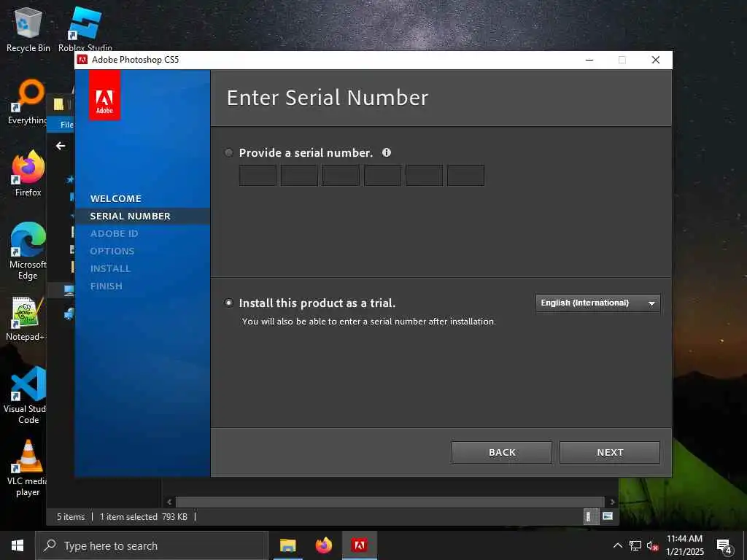Minimize the Adobe Photoshop CS5 installer window
Screen dimensions: 747x560
pyautogui.click(x=589, y=60)
